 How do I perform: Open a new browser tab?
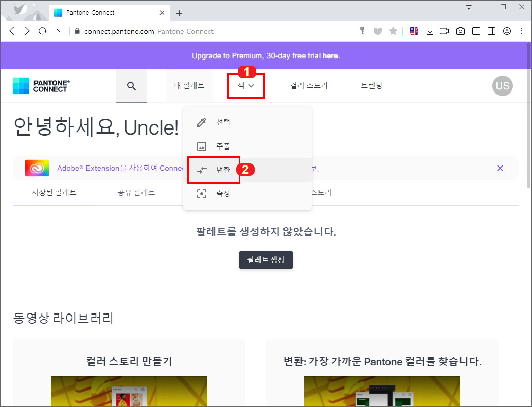[x=179, y=13]
